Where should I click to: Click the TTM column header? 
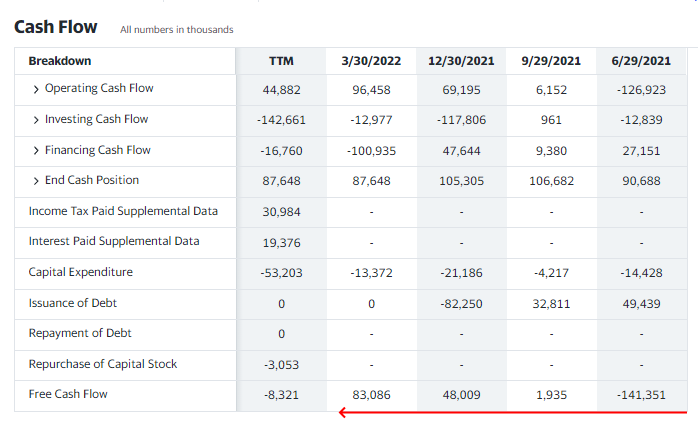(281, 62)
